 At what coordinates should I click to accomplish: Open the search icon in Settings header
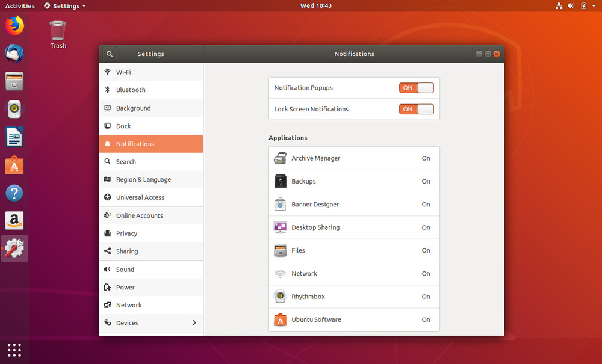[x=109, y=54]
